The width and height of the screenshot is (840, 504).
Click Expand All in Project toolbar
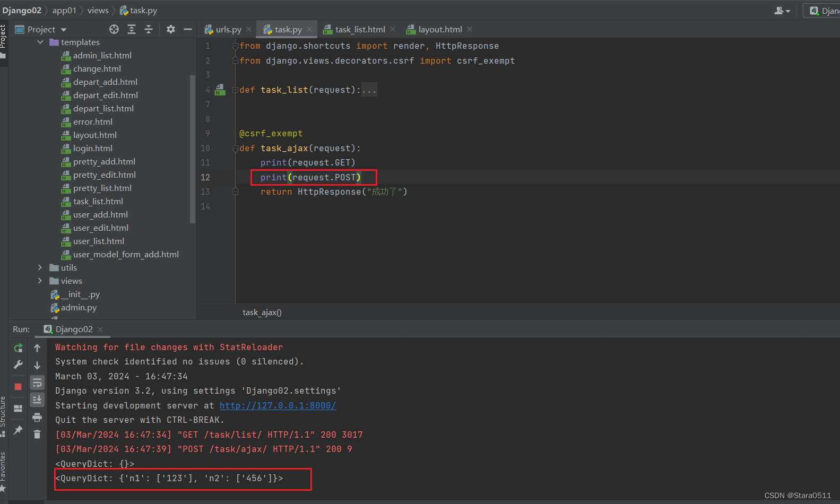click(132, 29)
